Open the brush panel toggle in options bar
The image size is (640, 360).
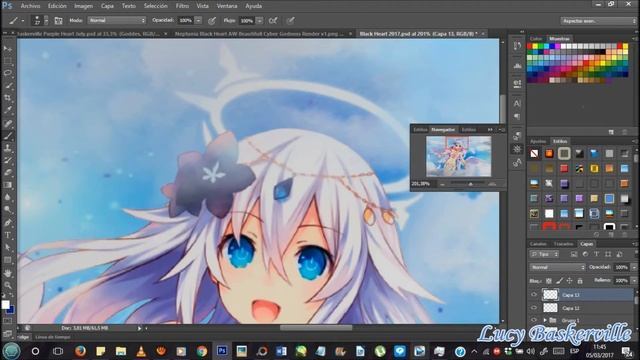(58, 20)
